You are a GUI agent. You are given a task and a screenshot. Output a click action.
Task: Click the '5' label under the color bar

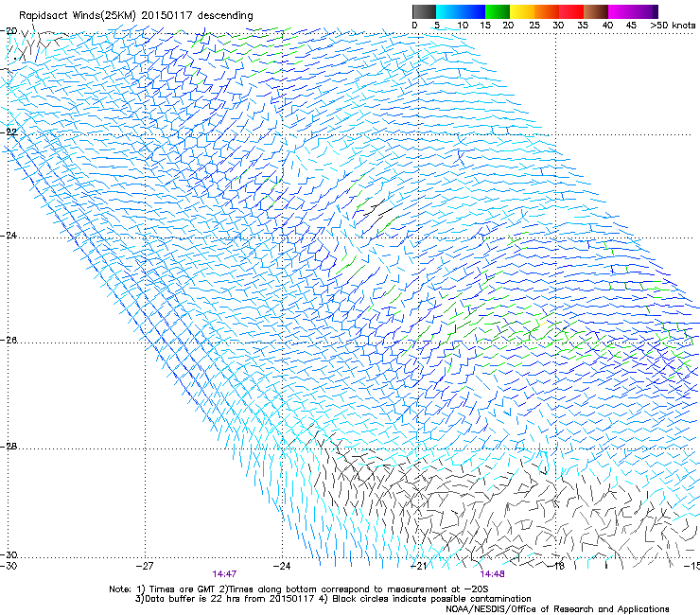tap(437, 25)
